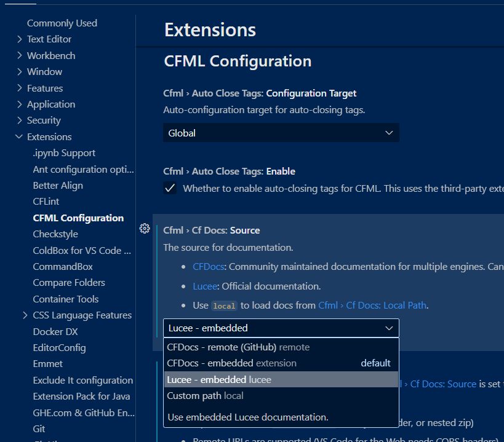Click the Auto Close Tags: Enable title
This screenshot has height=442, width=504.
coord(229,172)
